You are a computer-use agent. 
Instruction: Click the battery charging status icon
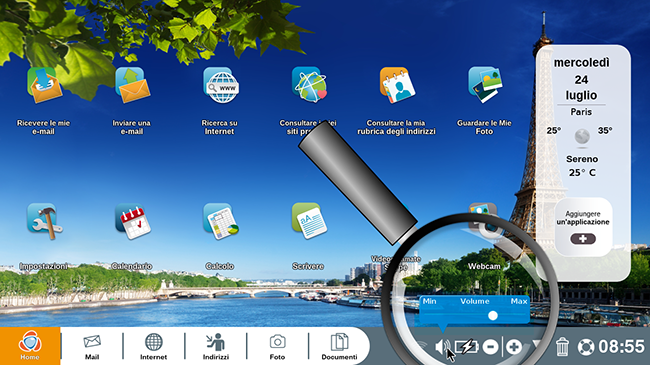click(466, 347)
